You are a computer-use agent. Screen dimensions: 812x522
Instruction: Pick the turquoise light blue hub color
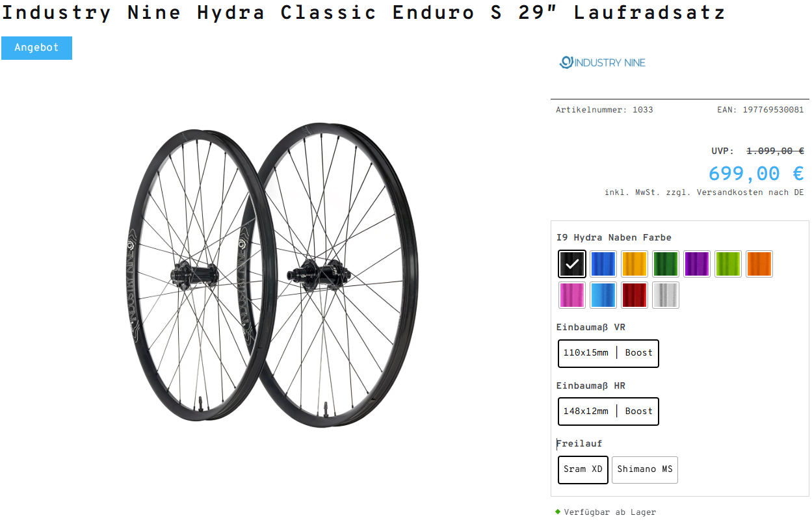click(603, 295)
